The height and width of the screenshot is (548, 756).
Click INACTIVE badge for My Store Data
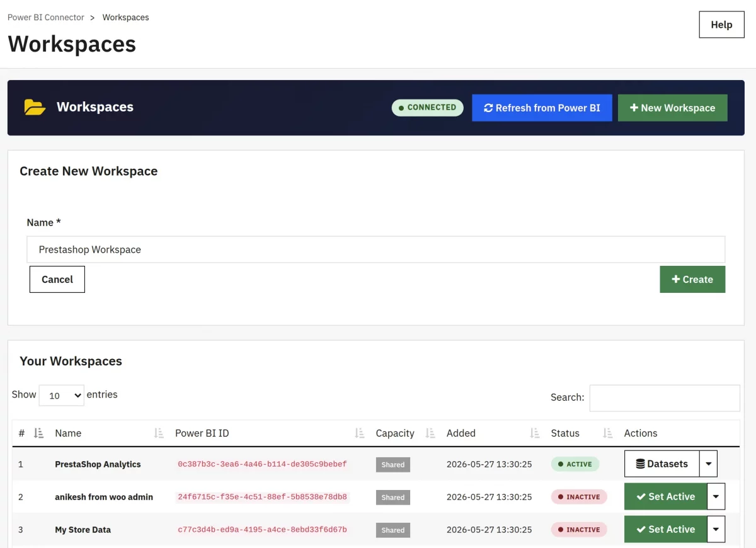(x=579, y=530)
